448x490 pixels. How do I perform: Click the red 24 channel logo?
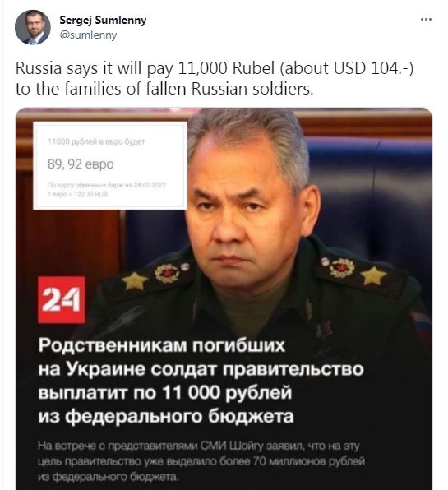coord(62,300)
